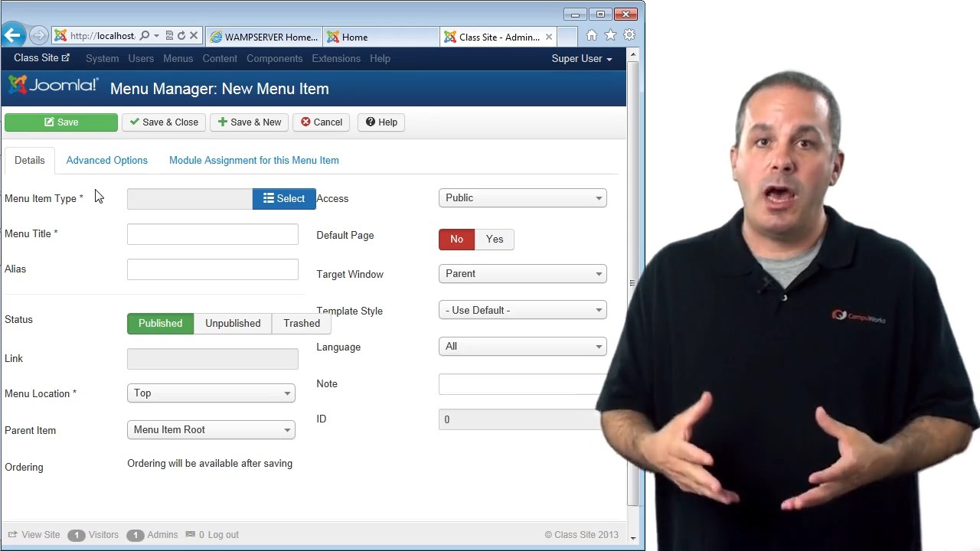The width and height of the screenshot is (980, 551).
Task: Click the stop loading X in address bar
Action: (x=194, y=36)
